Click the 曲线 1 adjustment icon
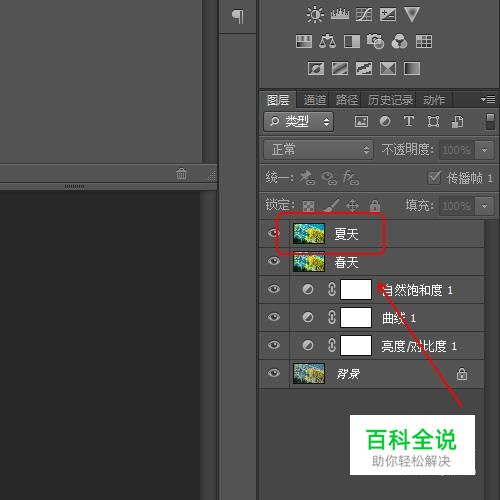500x500 pixels. (x=308, y=317)
